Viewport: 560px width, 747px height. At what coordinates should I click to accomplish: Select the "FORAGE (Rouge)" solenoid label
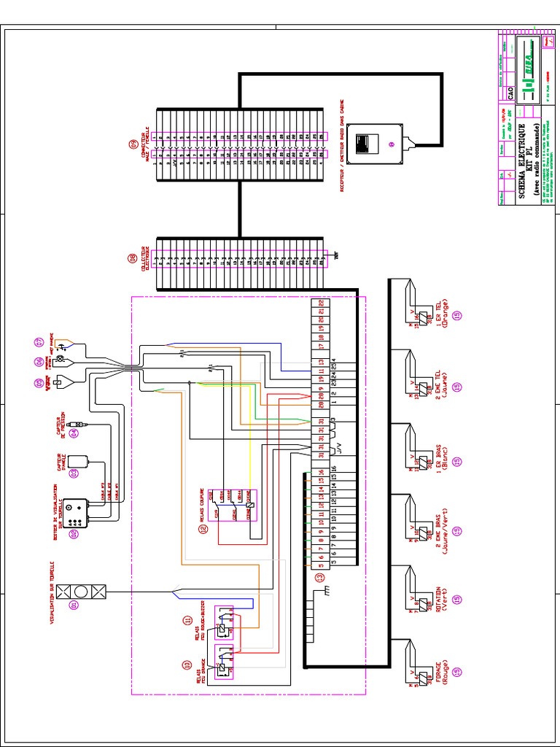click(x=441, y=672)
